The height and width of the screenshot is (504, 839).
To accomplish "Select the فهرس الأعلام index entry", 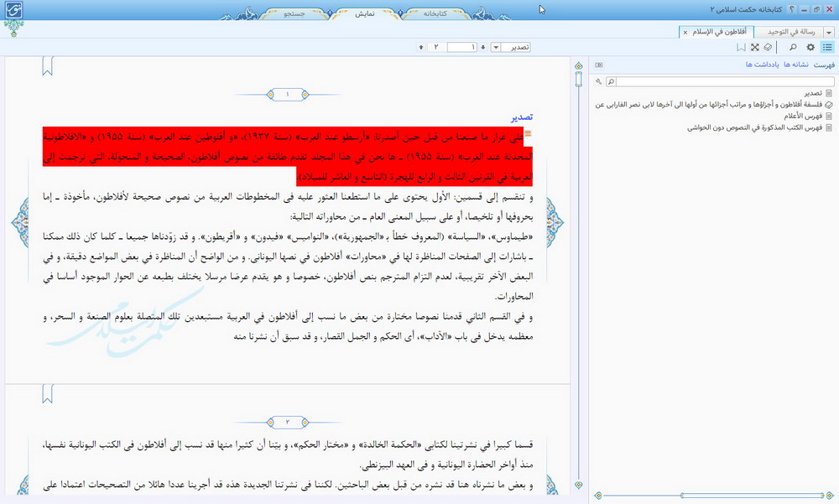I will (x=803, y=116).
